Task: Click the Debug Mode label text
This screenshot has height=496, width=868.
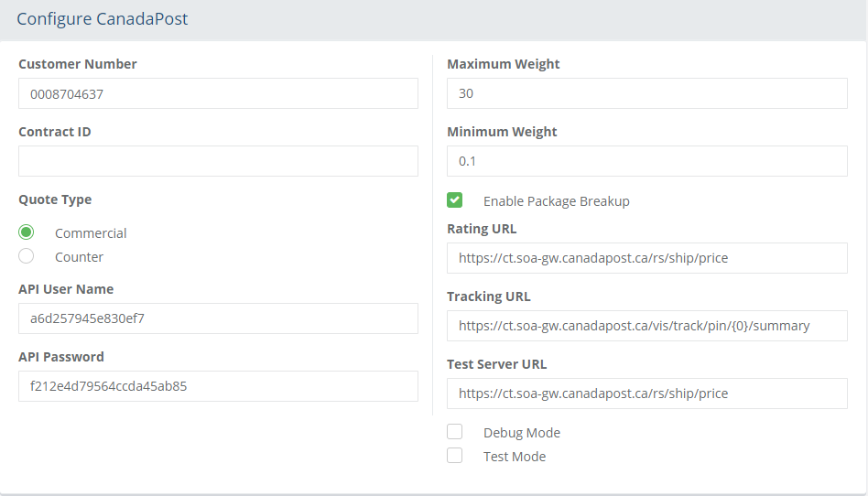Action: pyautogui.click(x=522, y=432)
